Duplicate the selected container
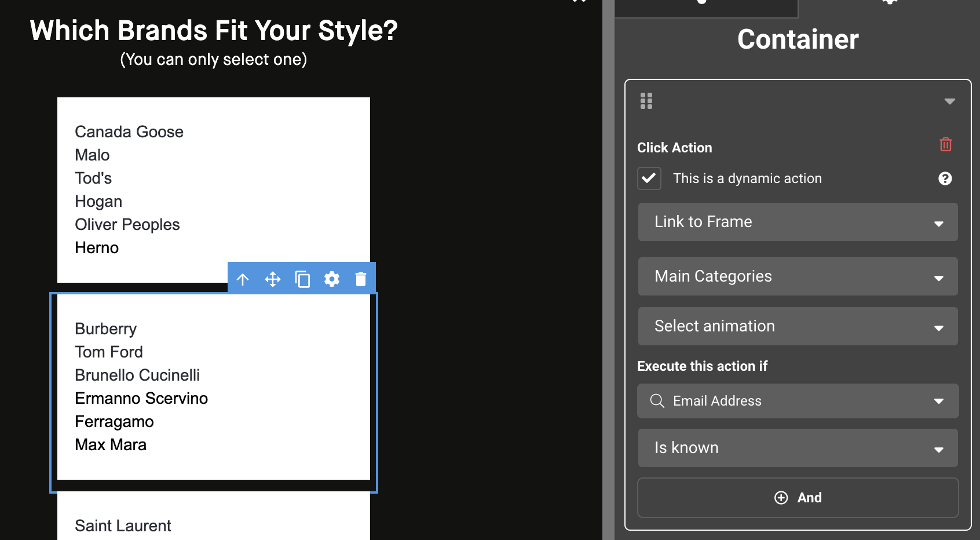980x540 pixels. pos(302,279)
